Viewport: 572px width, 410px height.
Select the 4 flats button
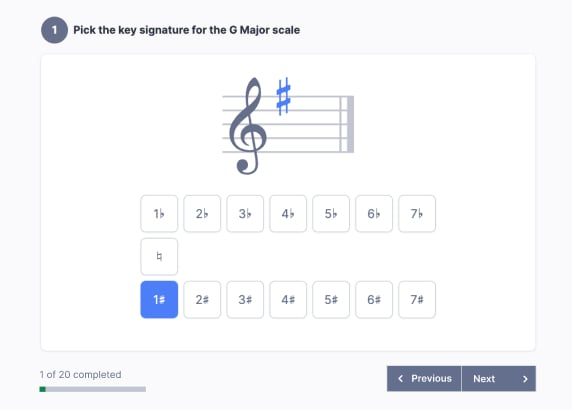coord(288,214)
